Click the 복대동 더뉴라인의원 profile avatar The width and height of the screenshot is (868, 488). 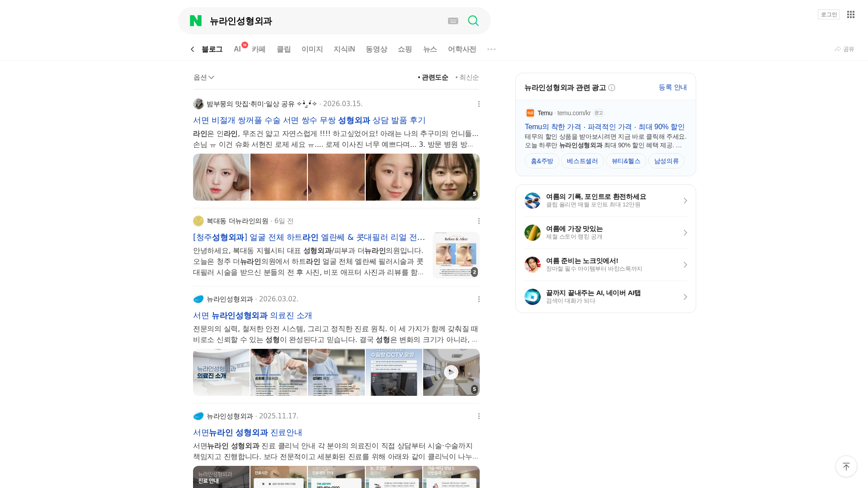198,221
